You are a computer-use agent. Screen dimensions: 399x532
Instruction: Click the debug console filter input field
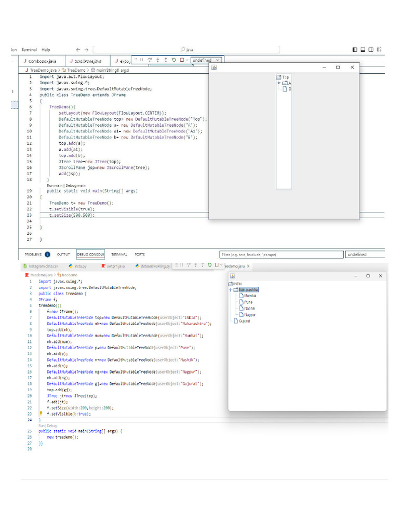coord(281,255)
